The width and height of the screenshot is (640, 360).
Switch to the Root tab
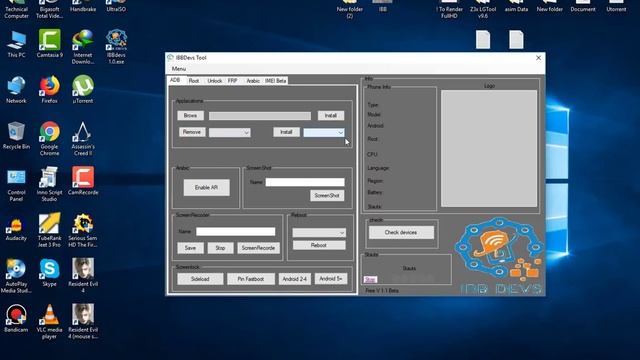tap(194, 81)
